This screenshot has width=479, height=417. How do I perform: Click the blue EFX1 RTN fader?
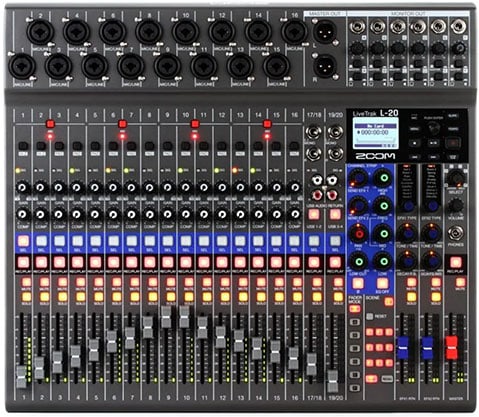coord(403,348)
